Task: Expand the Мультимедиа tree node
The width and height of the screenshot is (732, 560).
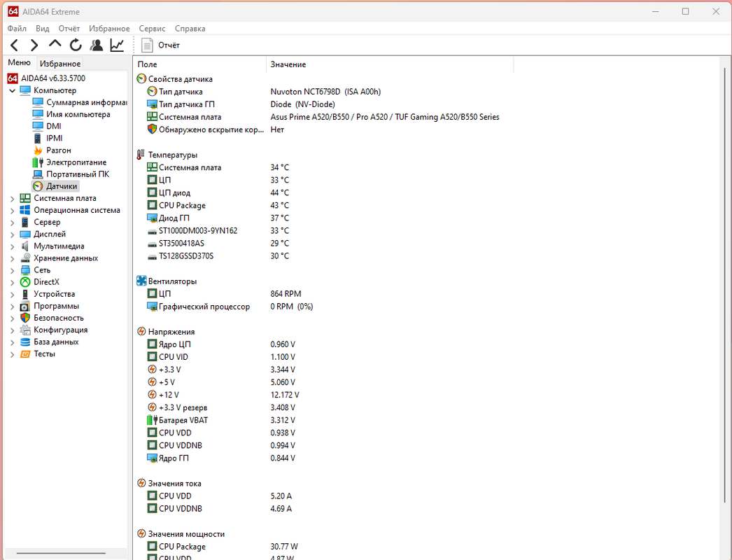Action: pos(12,246)
